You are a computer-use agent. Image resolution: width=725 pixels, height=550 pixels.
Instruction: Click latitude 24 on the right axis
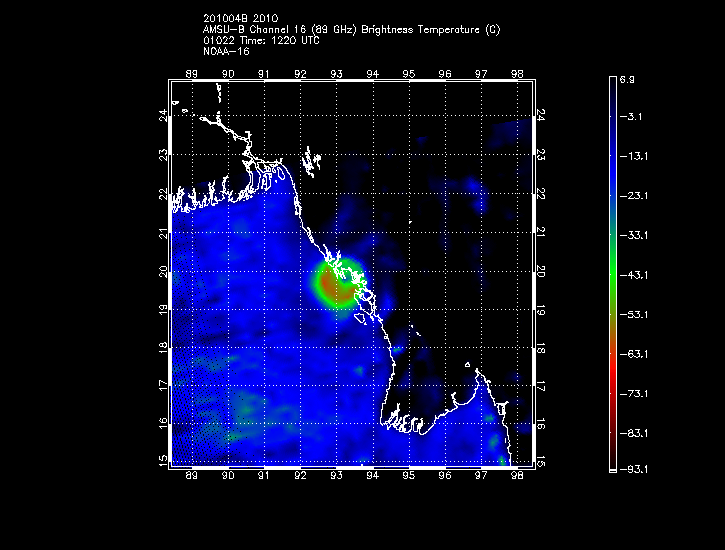541,116
